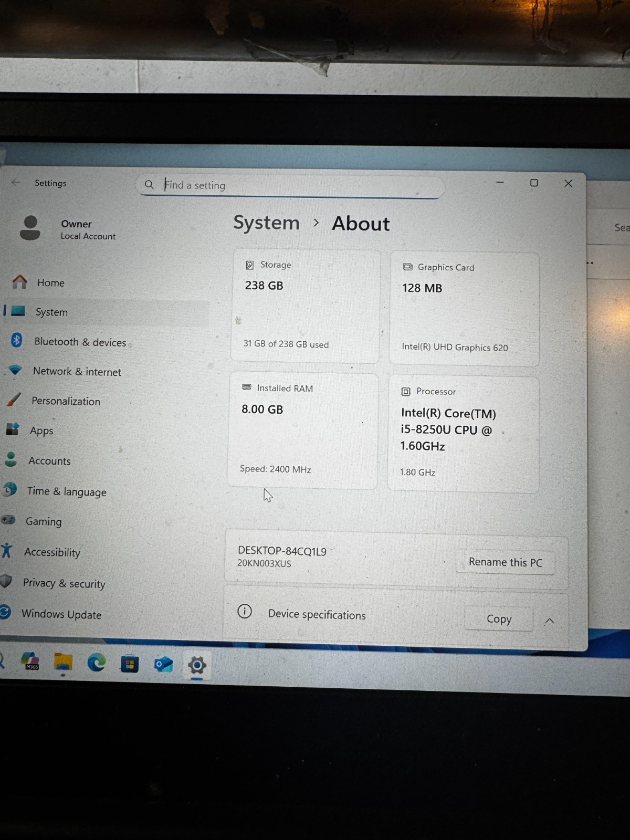
Task: Click the 31 GB of 238 GB used text
Action: coord(286,344)
